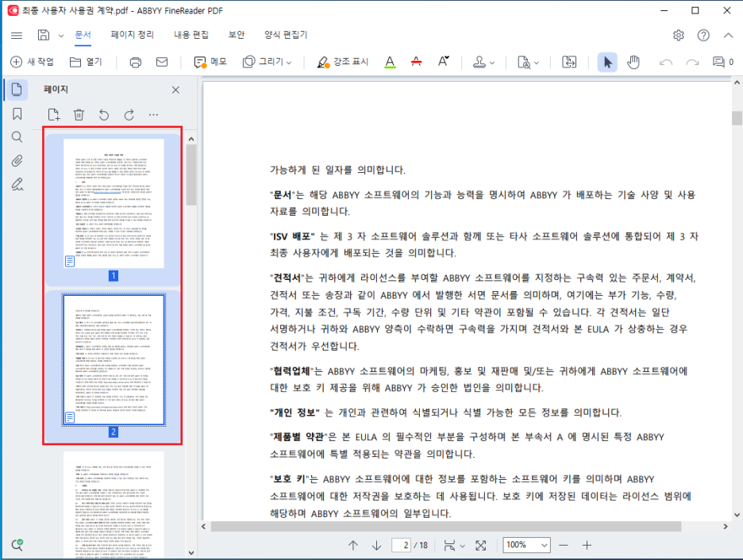Click the 새 작업 button

(33, 62)
